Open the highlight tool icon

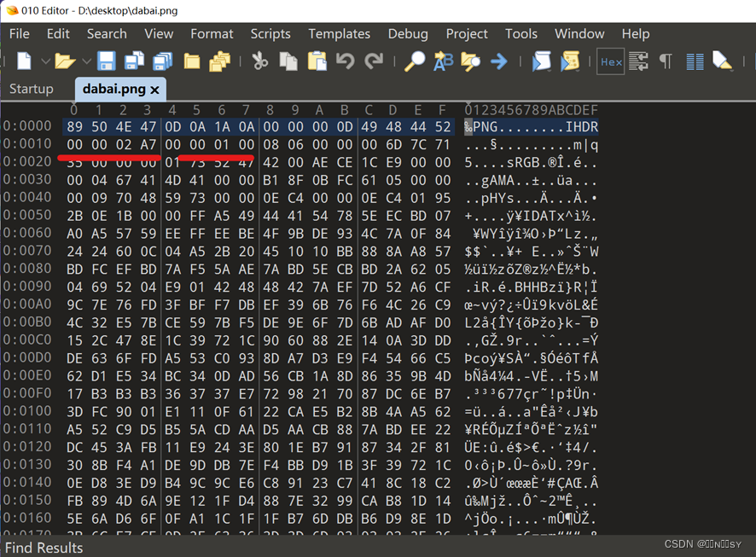tap(721, 62)
